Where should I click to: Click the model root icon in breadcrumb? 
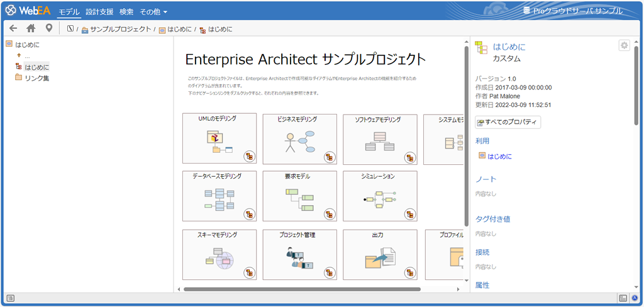click(70, 29)
